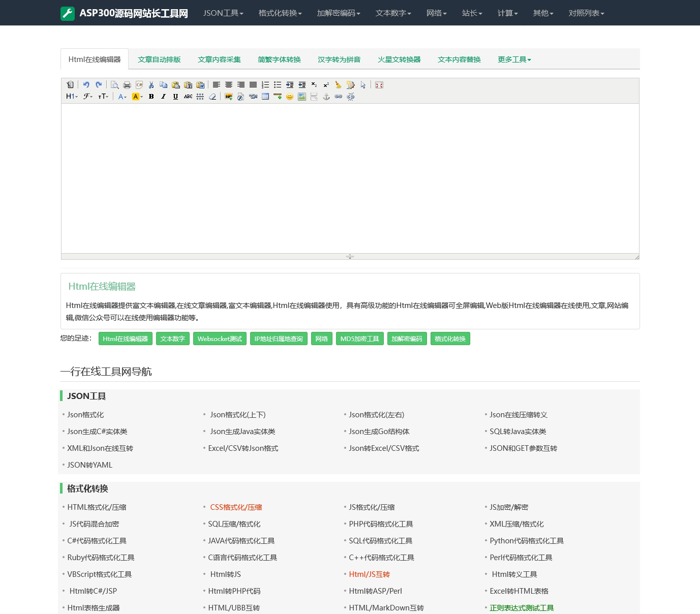
Task: Click the print icon in editor toolbar
Action: [127, 85]
